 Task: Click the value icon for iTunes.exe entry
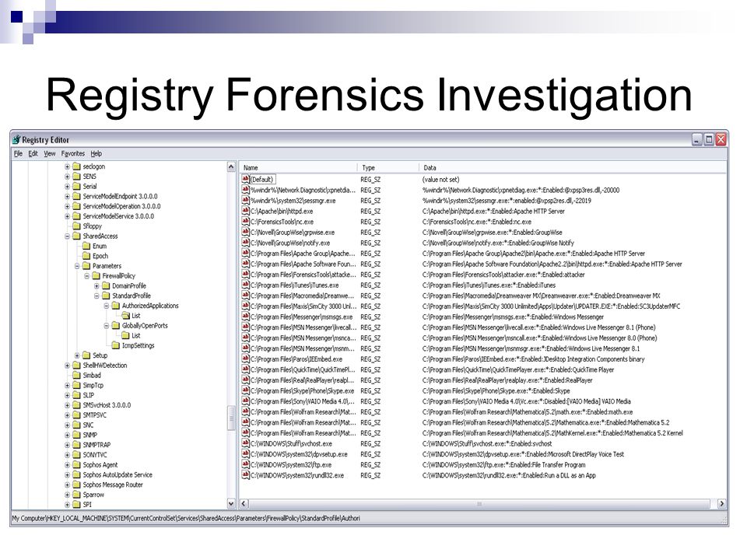click(x=245, y=285)
